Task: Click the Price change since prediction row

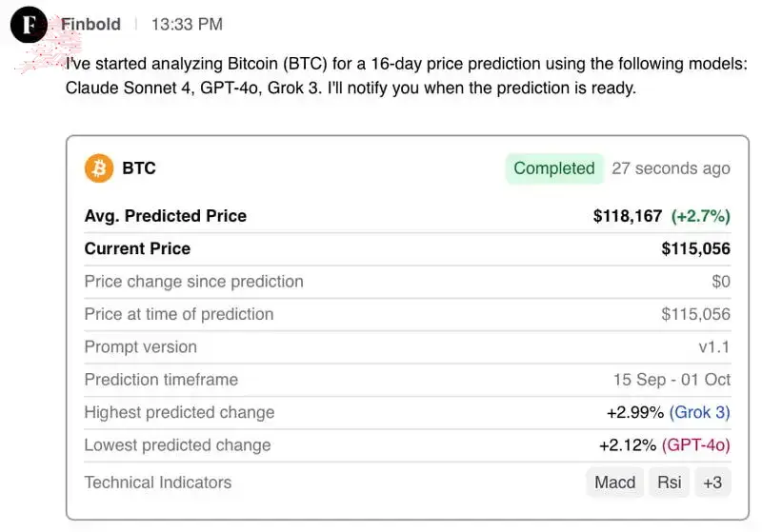Action: pyautogui.click(x=408, y=282)
